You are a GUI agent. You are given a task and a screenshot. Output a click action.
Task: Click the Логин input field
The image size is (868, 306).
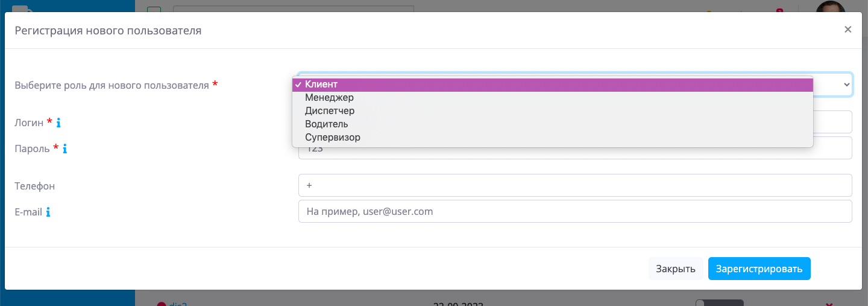click(832, 122)
